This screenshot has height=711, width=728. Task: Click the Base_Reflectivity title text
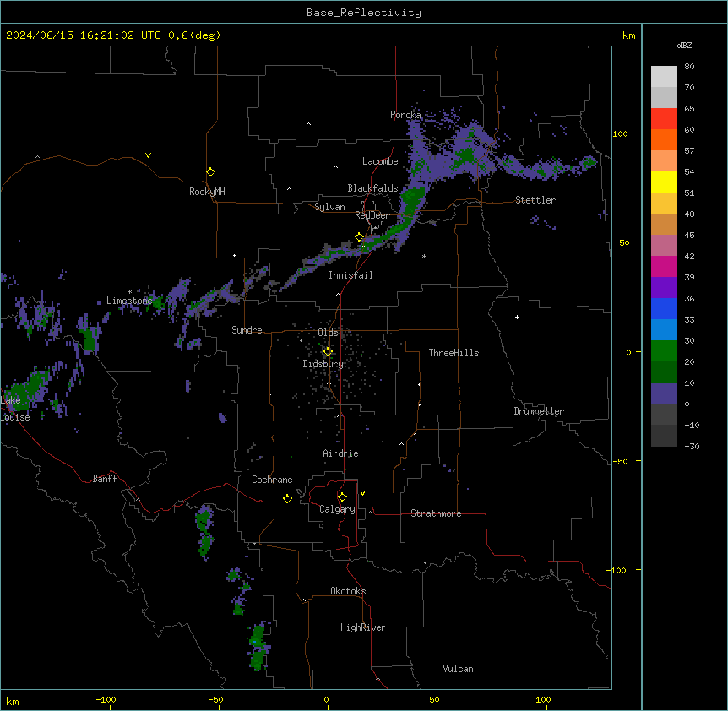tap(364, 13)
